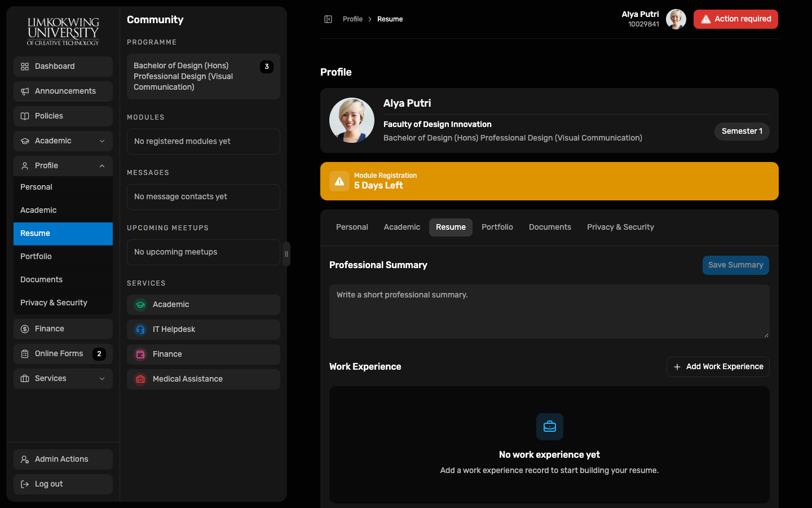
Task: Switch to the Personal tab
Action: (x=352, y=227)
